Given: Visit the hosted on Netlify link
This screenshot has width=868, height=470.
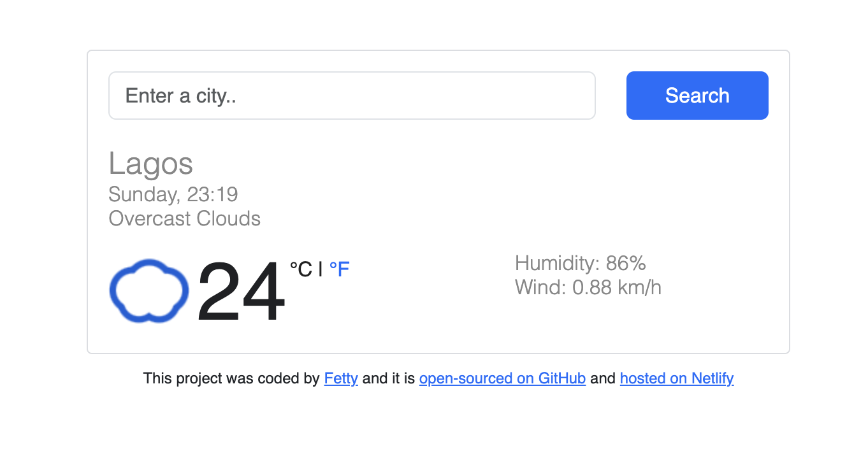Looking at the screenshot, I should (x=677, y=378).
